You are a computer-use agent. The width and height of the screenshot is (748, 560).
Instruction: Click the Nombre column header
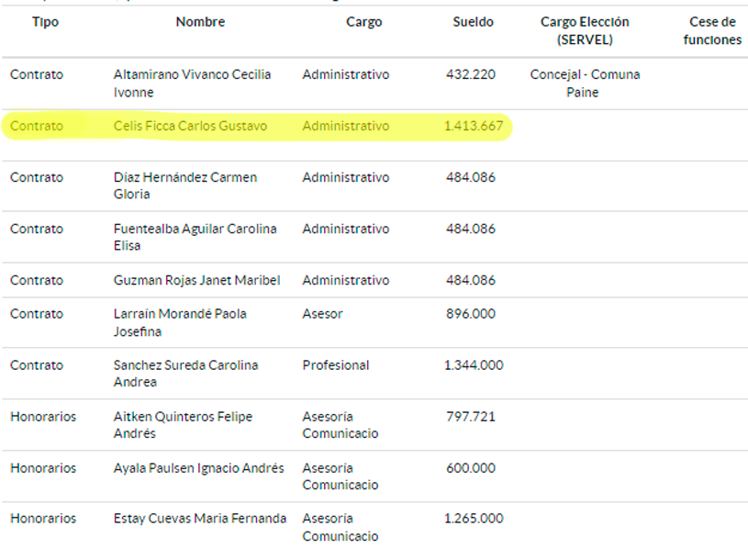pyautogui.click(x=200, y=22)
